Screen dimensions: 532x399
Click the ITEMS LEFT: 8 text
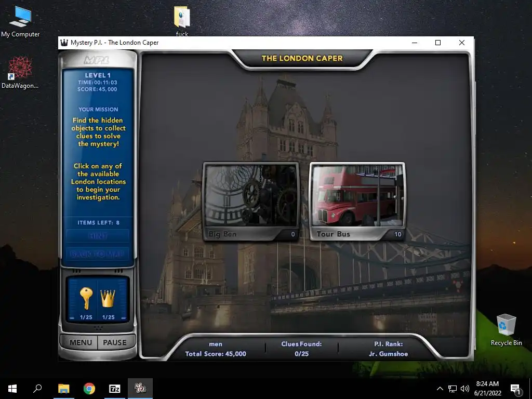tap(98, 222)
